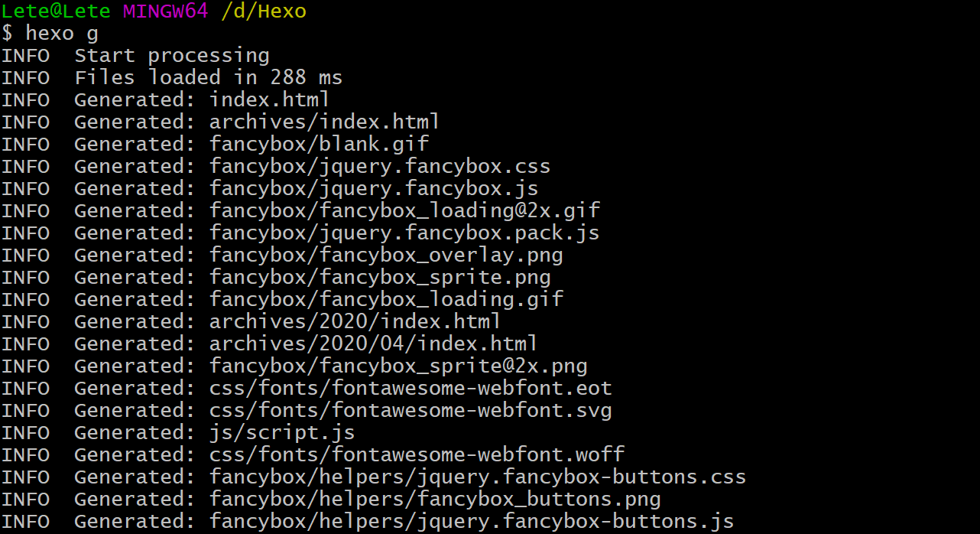Click the /d/Hexo directory path
This screenshot has height=534, width=980.
tap(263, 11)
